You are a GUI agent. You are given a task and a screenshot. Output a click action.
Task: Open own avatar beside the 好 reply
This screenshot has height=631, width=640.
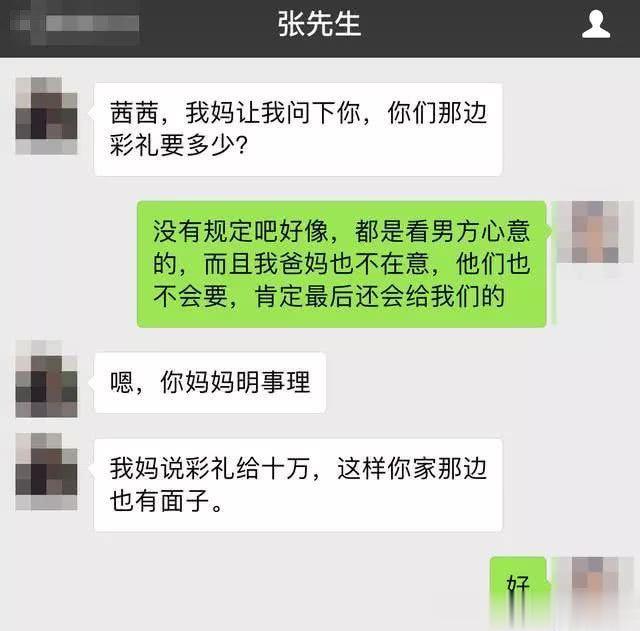tap(595, 588)
